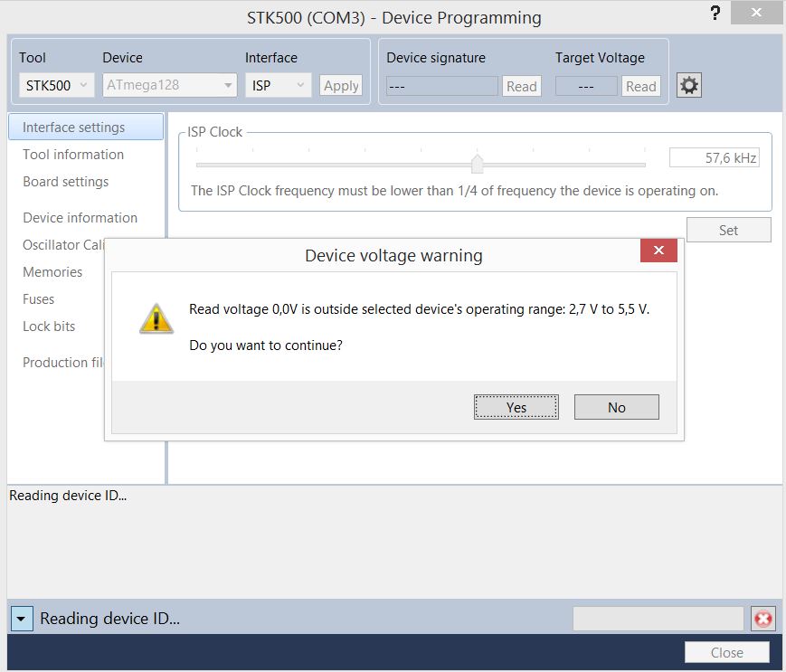Close the Device Programming window
786x672 pixels.
tap(756, 13)
